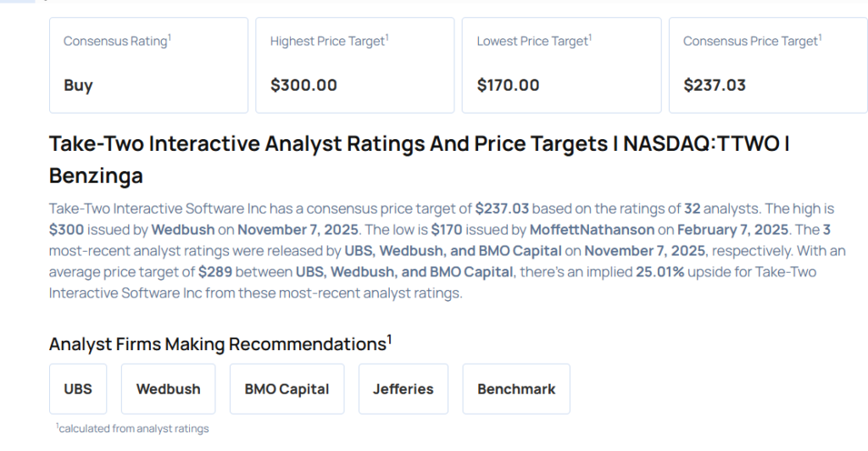Choose the BMO Capital firm button
Screen dimensions: 868x451
pos(287,389)
